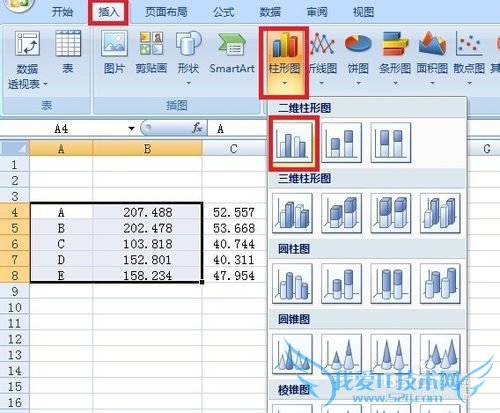500x413 pixels.
Task: Click cell containing 207.488
Action: pyautogui.click(x=147, y=212)
